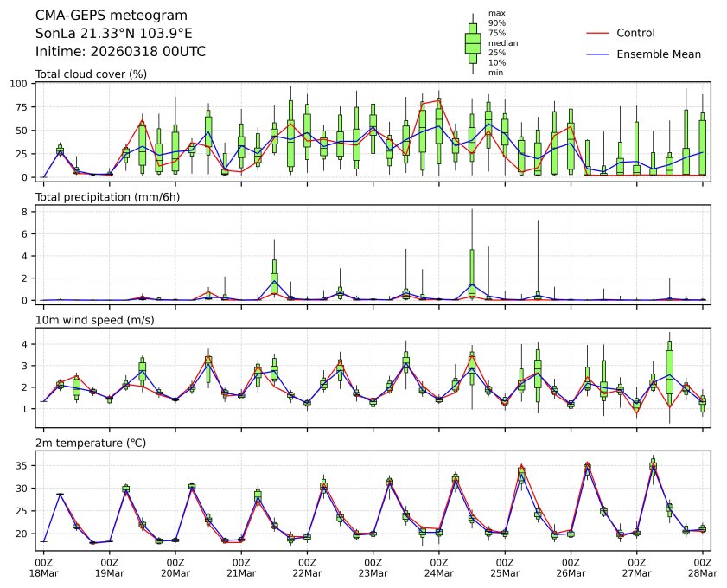Screen dimensions: 727x588
Task: Click the 'median' label in boxplot legend
Action: [x=500, y=42]
